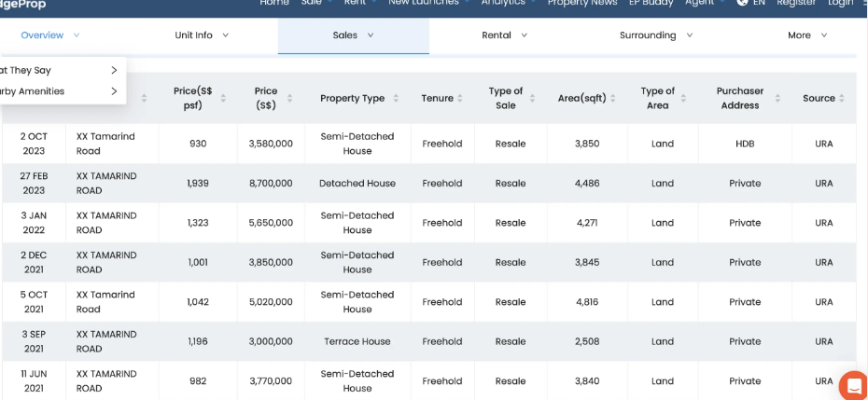Image resolution: width=868 pixels, height=400 pixels.
Task: Expand Nearby Amenities submenu chevron
Action: 114,91
